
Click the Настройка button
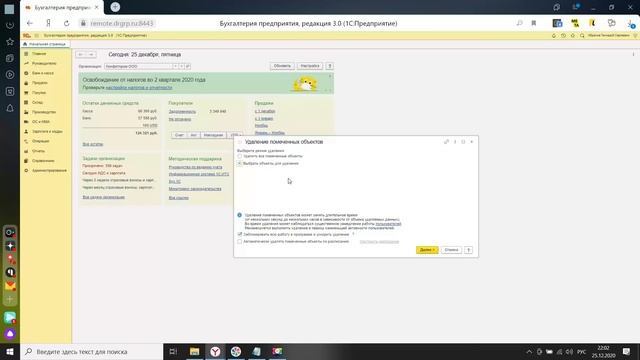pos(310,66)
